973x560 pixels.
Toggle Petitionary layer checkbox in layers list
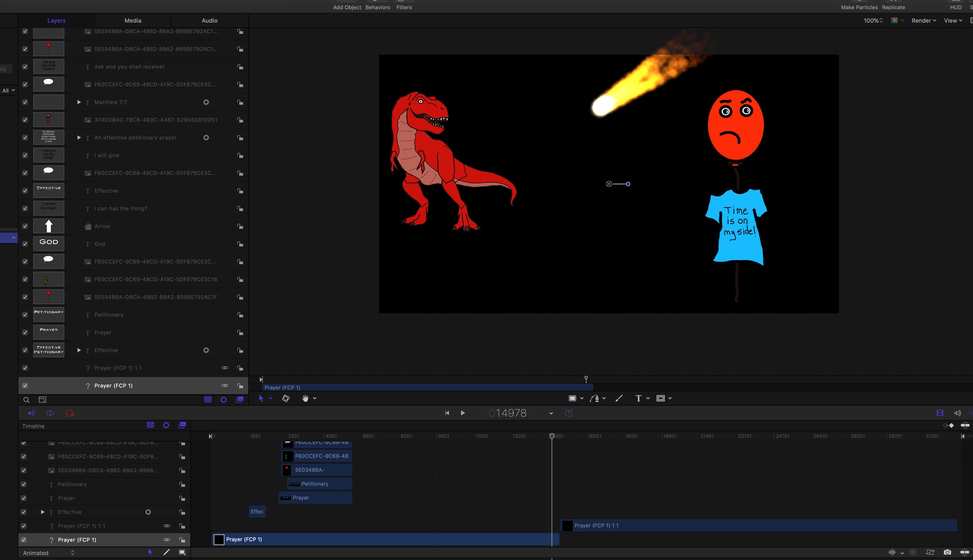(x=25, y=315)
